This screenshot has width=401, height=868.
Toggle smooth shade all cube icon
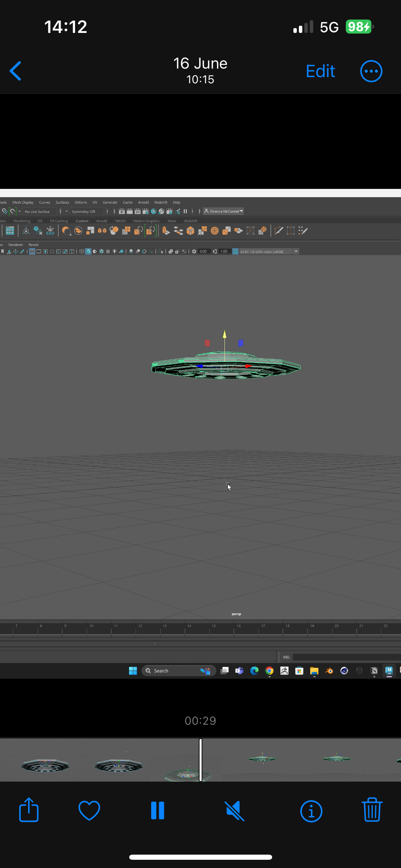[x=88, y=251]
